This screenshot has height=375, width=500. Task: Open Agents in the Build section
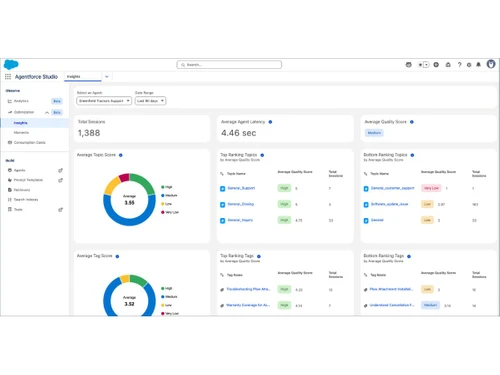[19, 170]
